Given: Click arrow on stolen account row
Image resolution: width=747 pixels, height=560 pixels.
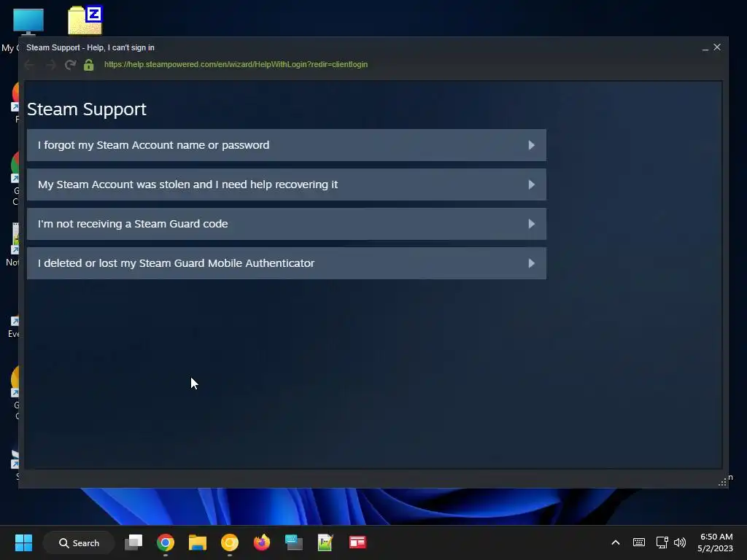Looking at the screenshot, I should [532, 184].
